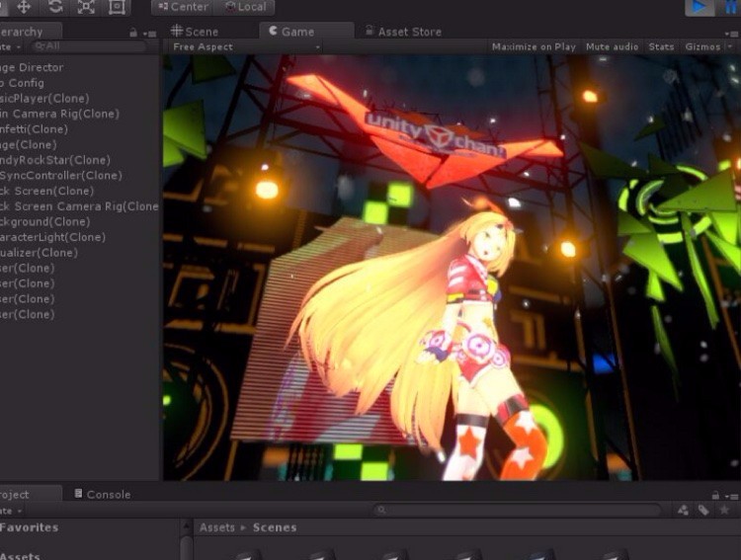The height and width of the screenshot is (560, 741).
Task: Open the Hierarchy panel options menu
Action: 150,34
